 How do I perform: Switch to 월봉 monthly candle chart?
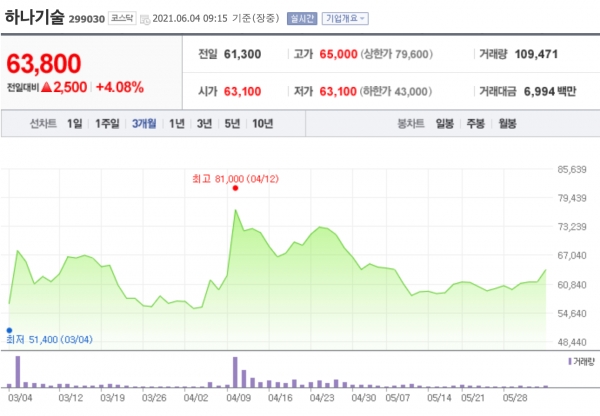tap(507, 124)
